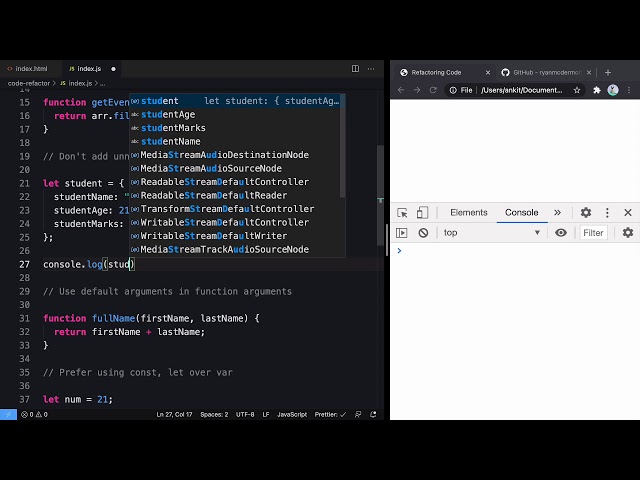Open errors and warnings count
The height and width of the screenshot is (480, 640).
(34, 414)
